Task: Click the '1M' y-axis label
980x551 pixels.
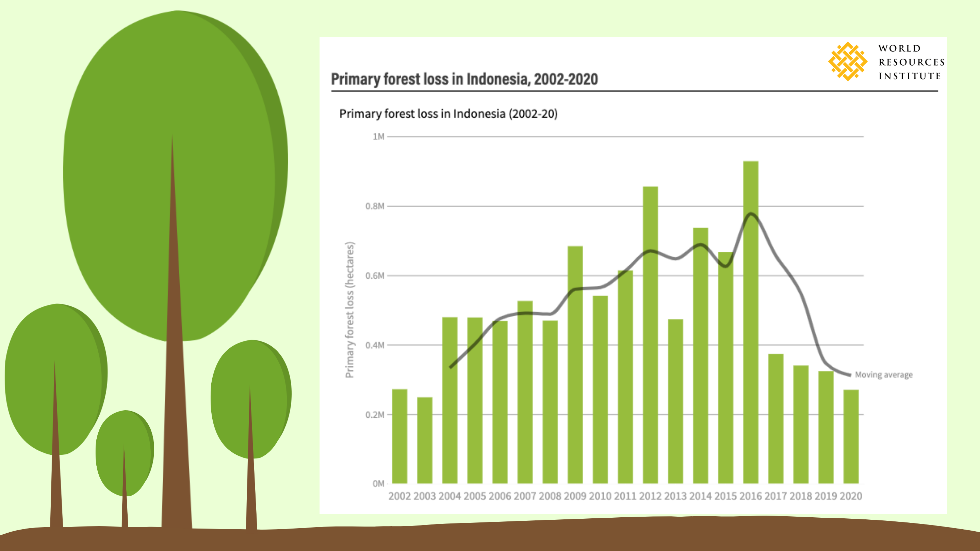Action: (378, 136)
